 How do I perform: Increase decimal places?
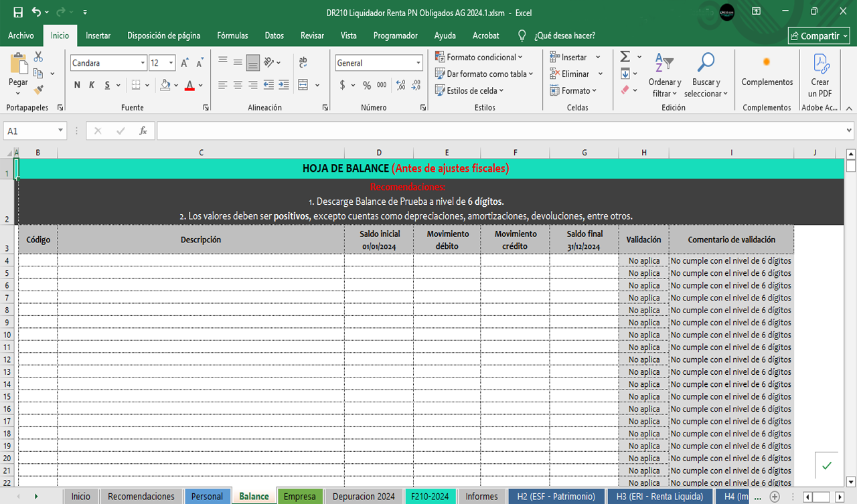point(400,85)
